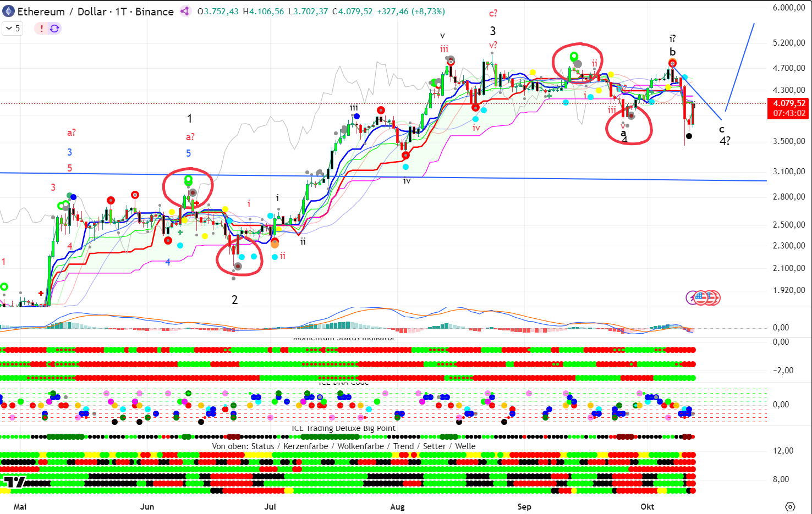Open the red exclamation warning icon
This screenshot has width=812, height=514.
pyautogui.click(x=42, y=29)
